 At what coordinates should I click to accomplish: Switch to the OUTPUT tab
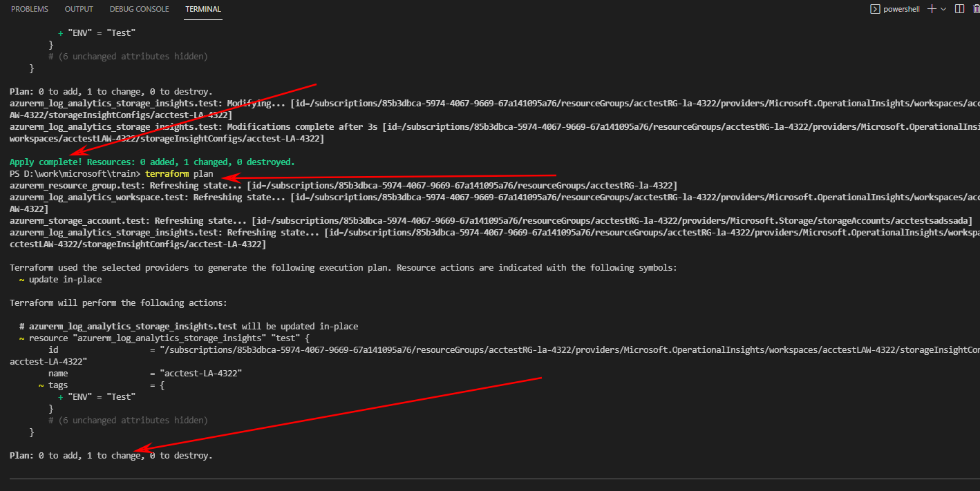click(78, 8)
